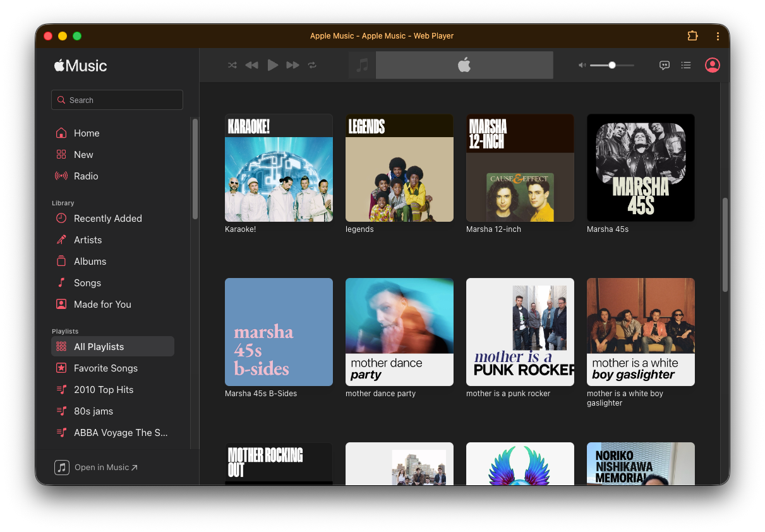Open mother is a punk rocker cover
Image resolution: width=765 pixels, height=532 pixels.
pyautogui.click(x=520, y=332)
